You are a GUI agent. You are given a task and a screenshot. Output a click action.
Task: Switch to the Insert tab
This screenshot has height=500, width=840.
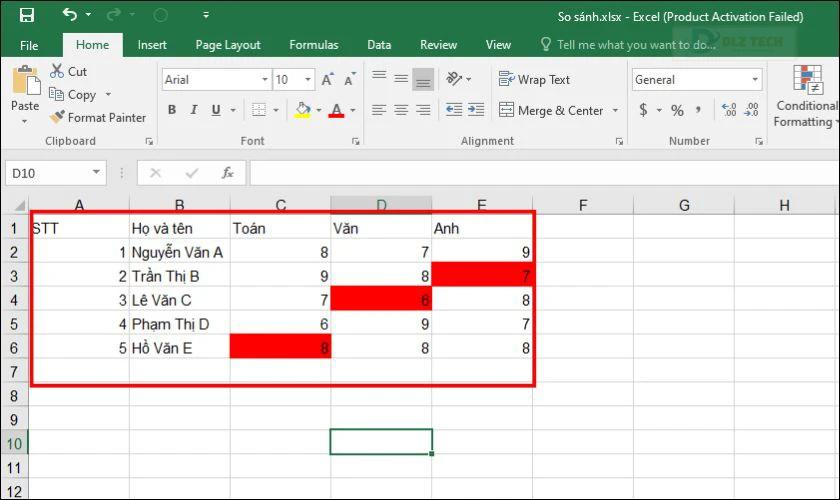coord(152,45)
